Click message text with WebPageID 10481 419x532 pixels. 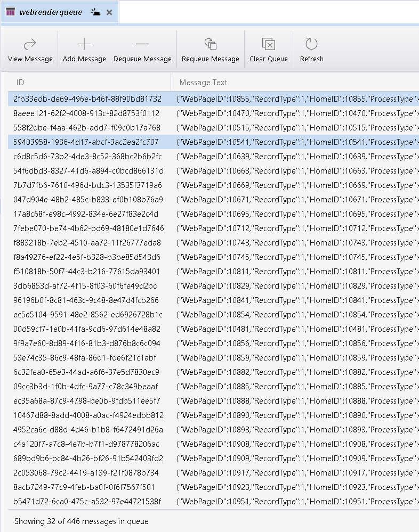(x=297, y=329)
